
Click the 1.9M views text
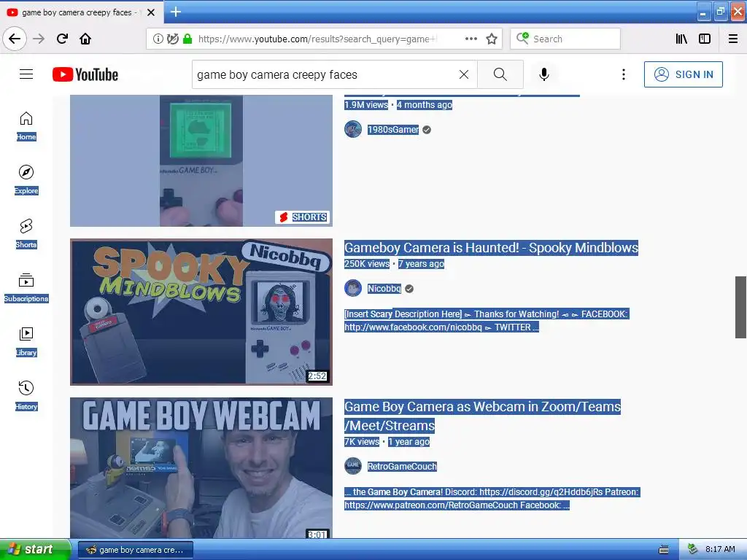click(x=366, y=105)
